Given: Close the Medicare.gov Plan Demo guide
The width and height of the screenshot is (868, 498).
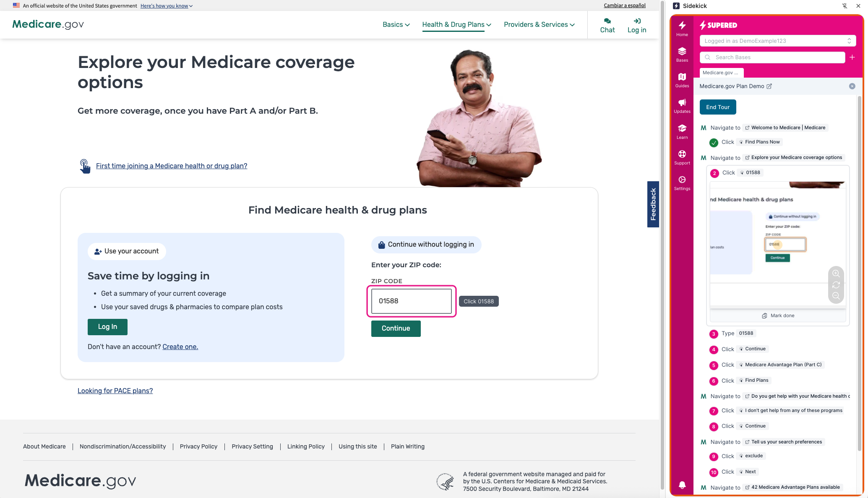Looking at the screenshot, I should tap(852, 86).
